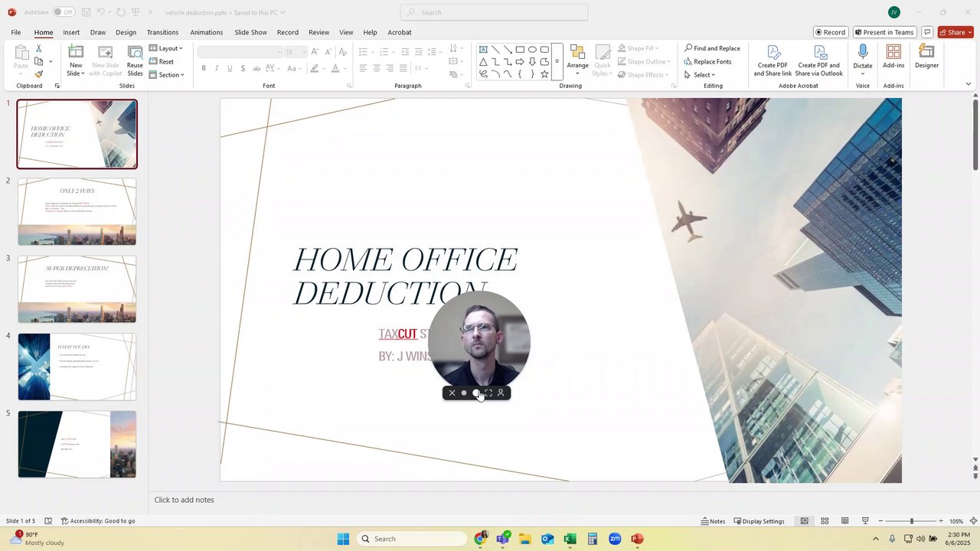Switch to the Transitions tab
This screenshot has height=551, width=980.
162,32
